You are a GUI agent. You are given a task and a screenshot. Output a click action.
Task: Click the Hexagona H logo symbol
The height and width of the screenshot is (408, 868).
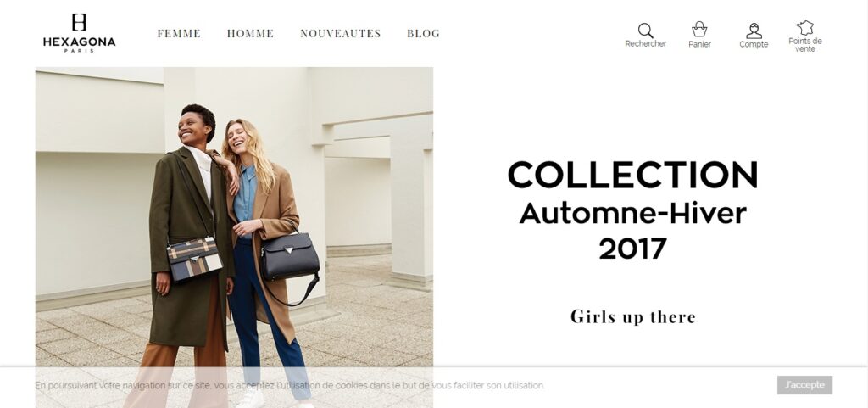(79, 23)
